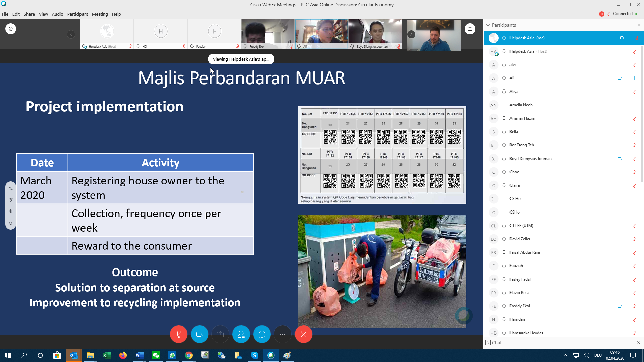
Task: Open WhatsApp from the Windows taskbar
Action: coord(172,355)
